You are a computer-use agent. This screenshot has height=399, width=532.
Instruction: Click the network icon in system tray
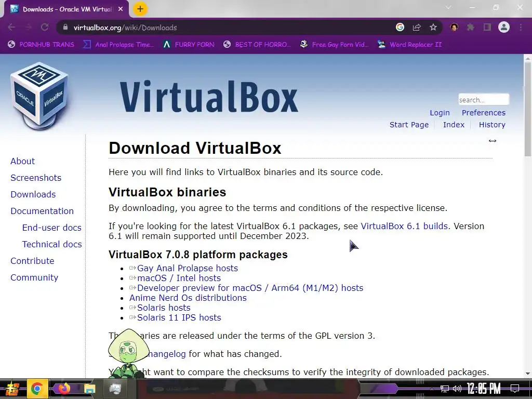pyautogui.click(x=445, y=389)
